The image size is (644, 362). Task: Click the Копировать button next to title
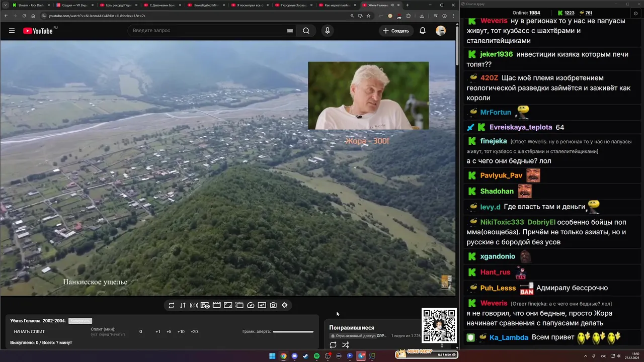(x=80, y=321)
